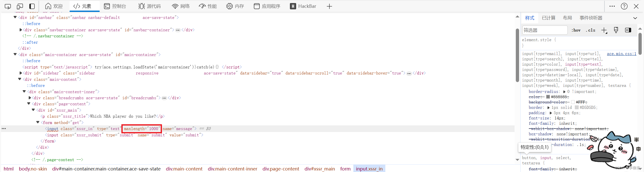Collapse the div#navbar node
This screenshot has height=172, width=644.
click(x=15, y=17)
